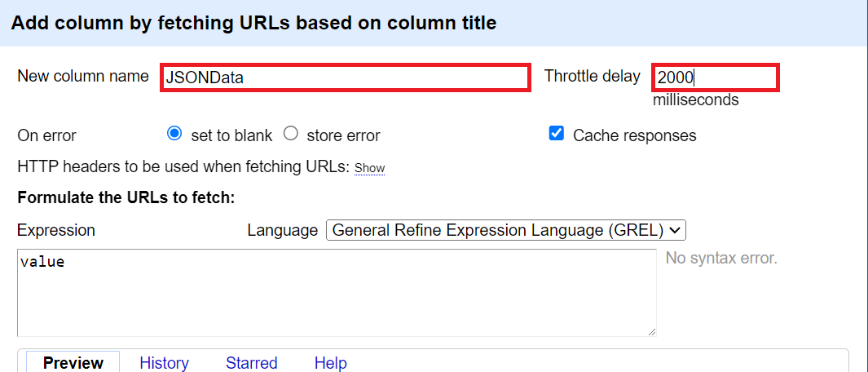Click the "Throttle delay" label
Image resolution: width=868 pixels, height=372 pixels.
(x=593, y=77)
